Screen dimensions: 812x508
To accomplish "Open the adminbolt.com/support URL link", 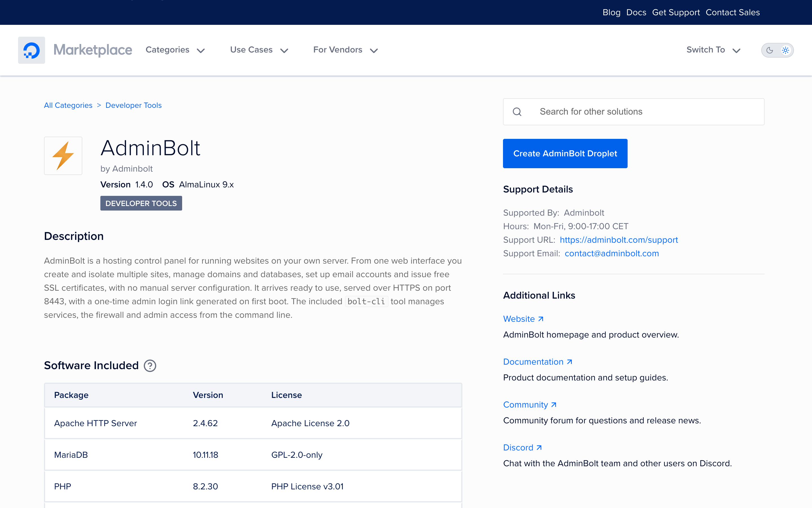I will click(619, 240).
